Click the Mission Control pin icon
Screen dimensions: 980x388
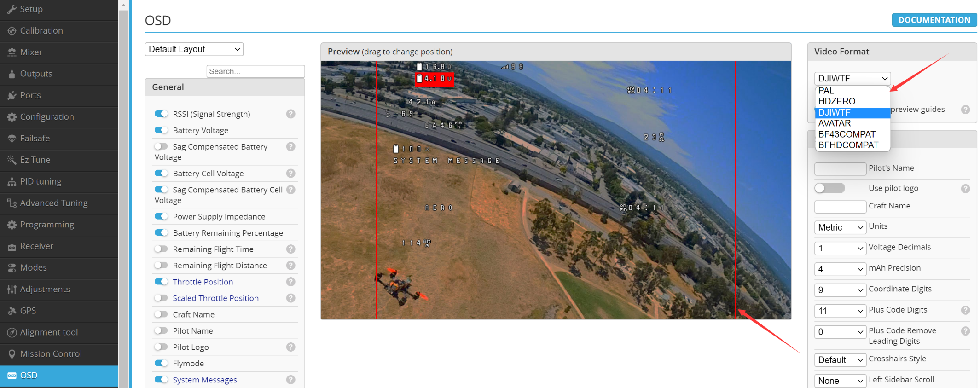coord(12,354)
